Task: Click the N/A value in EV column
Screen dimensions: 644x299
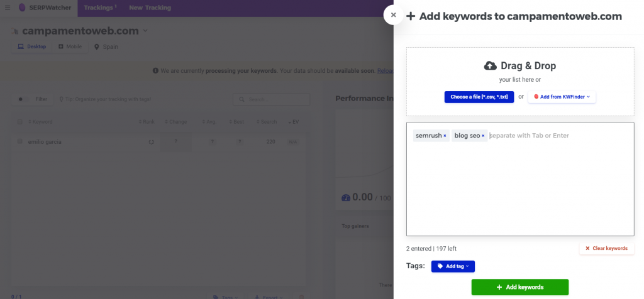Action: pos(293,142)
